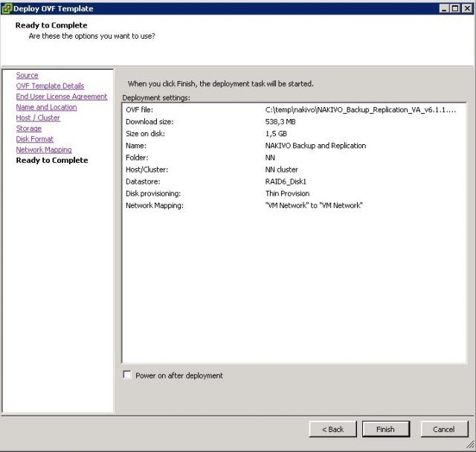Open the Network Mapping step
The width and height of the screenshot is (476, 452).
pyautogui.click(x=44, y=149)
